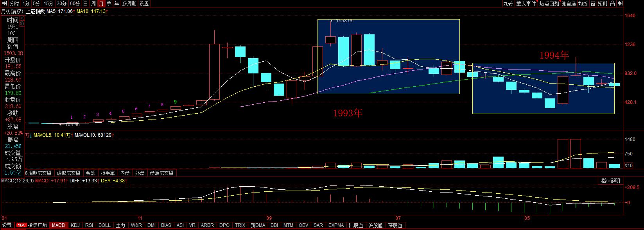
Task: Open the 指标说明 indicator description
Action: tap(610, 181)
